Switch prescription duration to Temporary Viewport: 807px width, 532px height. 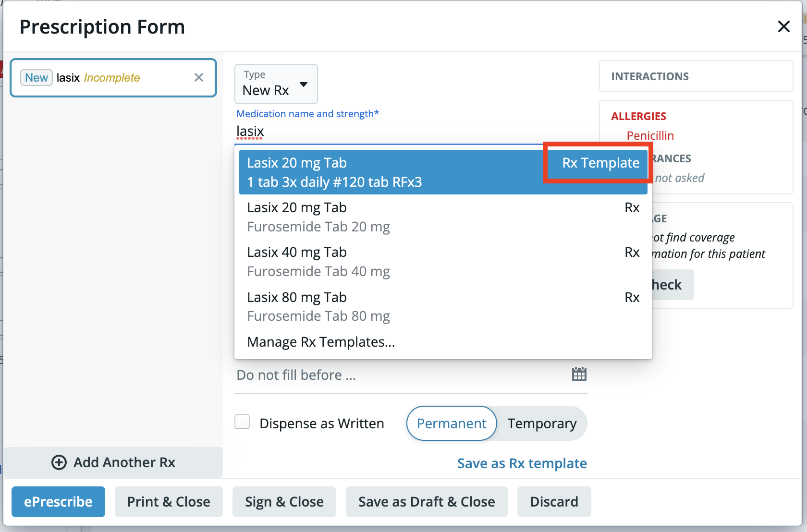[542, 423]
